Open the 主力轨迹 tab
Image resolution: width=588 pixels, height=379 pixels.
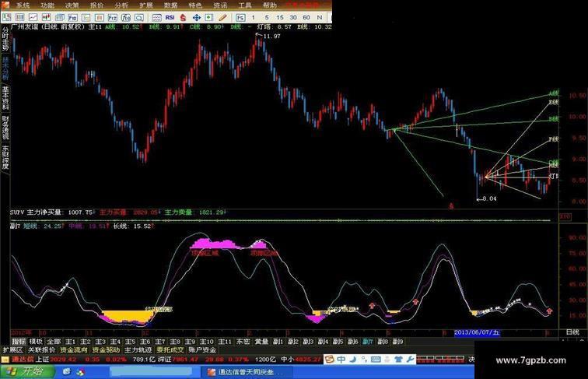138,349
